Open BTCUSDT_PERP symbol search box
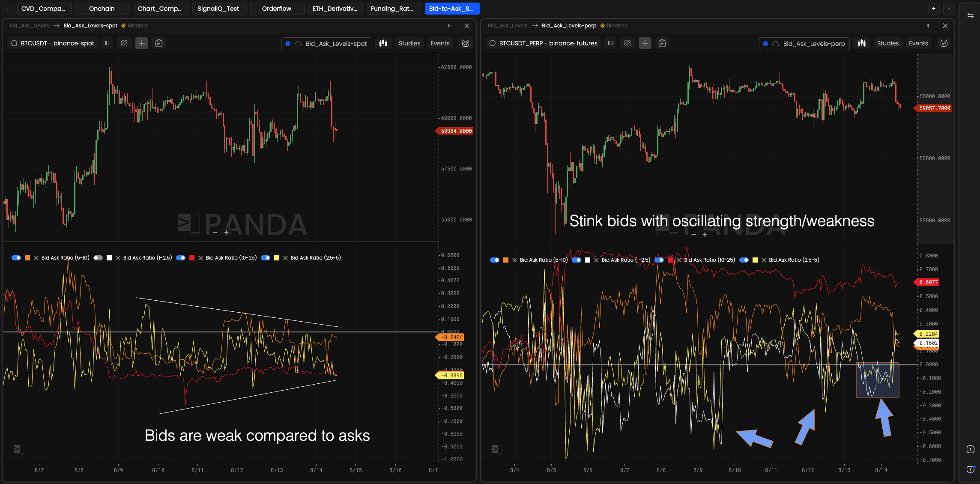Image resolution: width=980 pixels, height=484 pixels. point(544,43)
